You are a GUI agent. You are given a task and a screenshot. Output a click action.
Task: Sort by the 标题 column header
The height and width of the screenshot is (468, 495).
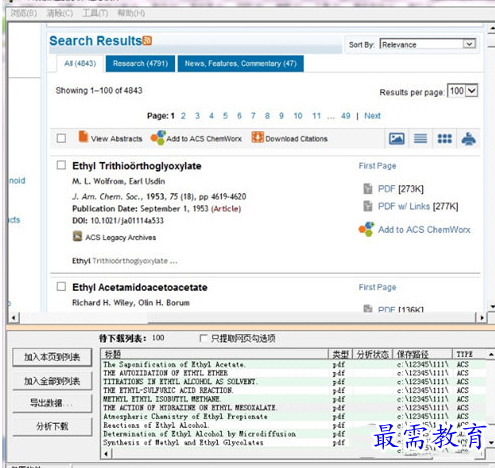(x=215, y=354)
